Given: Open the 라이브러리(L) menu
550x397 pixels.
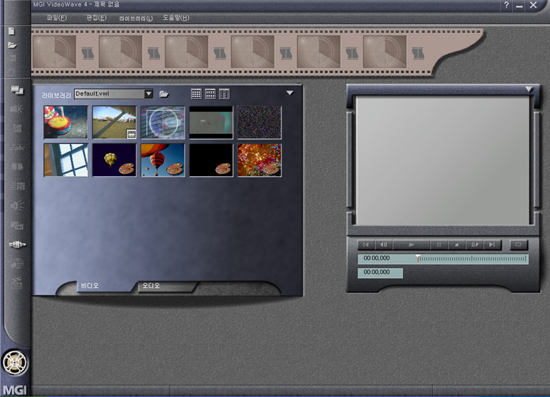Looking at the screenshot, I should tap(136, 18).
